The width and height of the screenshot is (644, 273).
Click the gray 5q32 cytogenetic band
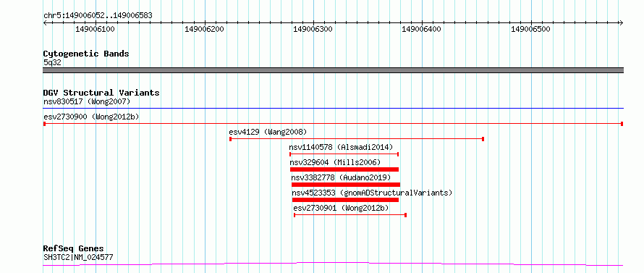click(333, 70)
